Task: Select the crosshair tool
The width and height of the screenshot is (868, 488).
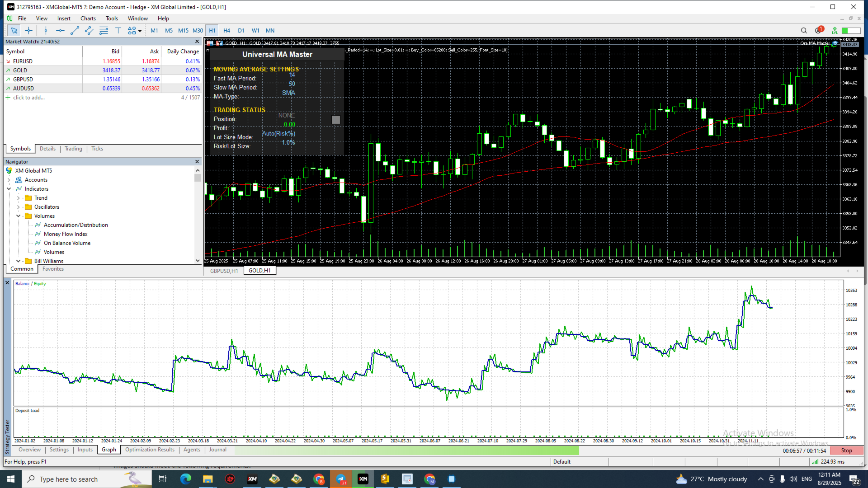Action: 28,31
